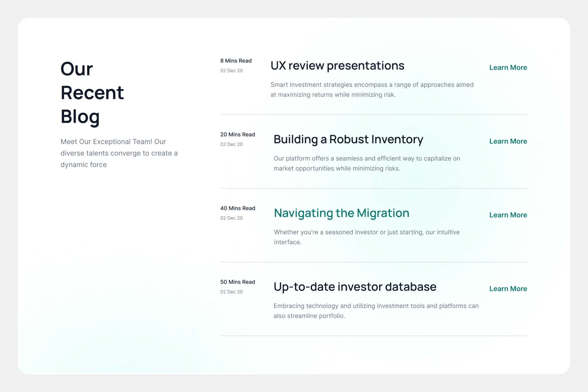This screenshot has width=588, height=392.
Task: Click the 40 Mins Read label
Action: click(237, 208)
